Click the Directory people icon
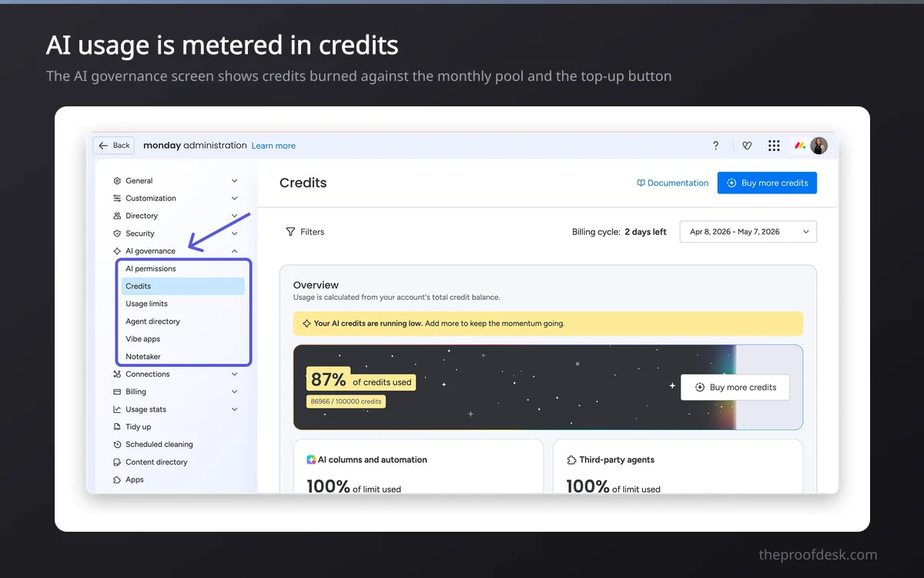The image size is (924, 578). 117,216
